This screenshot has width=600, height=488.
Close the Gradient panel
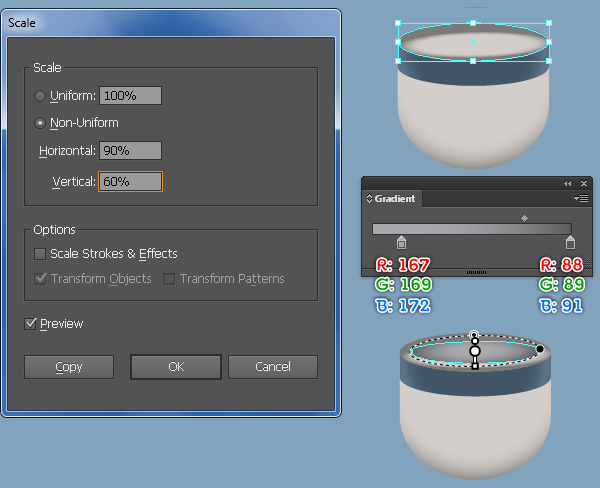584,184
